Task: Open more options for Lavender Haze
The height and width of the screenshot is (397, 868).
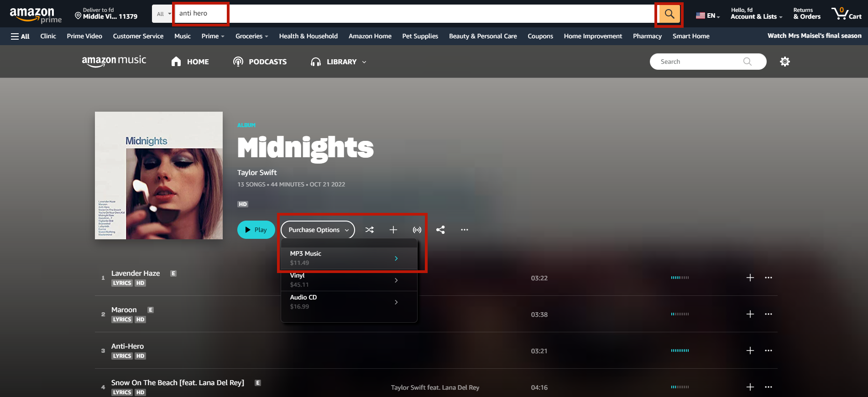Action: [x=769, y=278]
